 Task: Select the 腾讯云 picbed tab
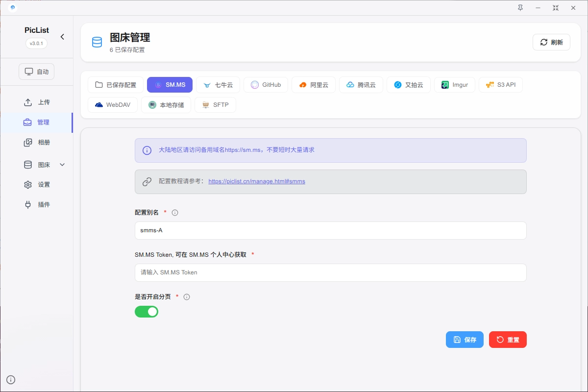pos(361,85)
